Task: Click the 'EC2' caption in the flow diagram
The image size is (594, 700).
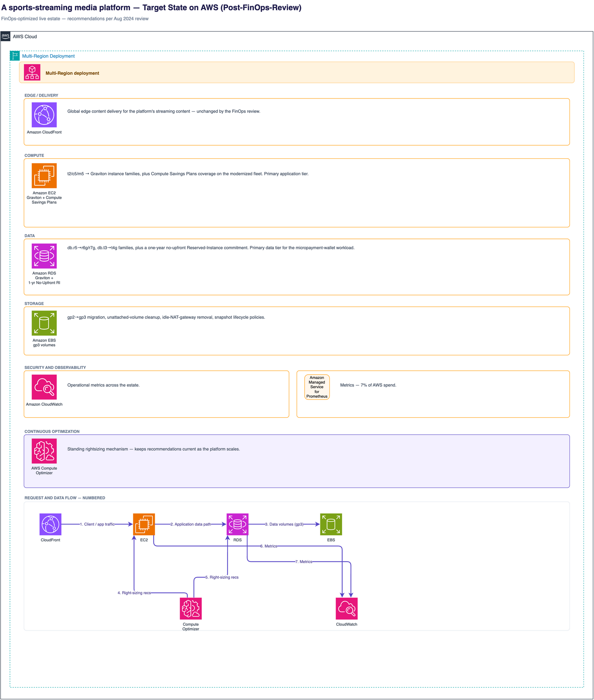Action: point(144,540)
